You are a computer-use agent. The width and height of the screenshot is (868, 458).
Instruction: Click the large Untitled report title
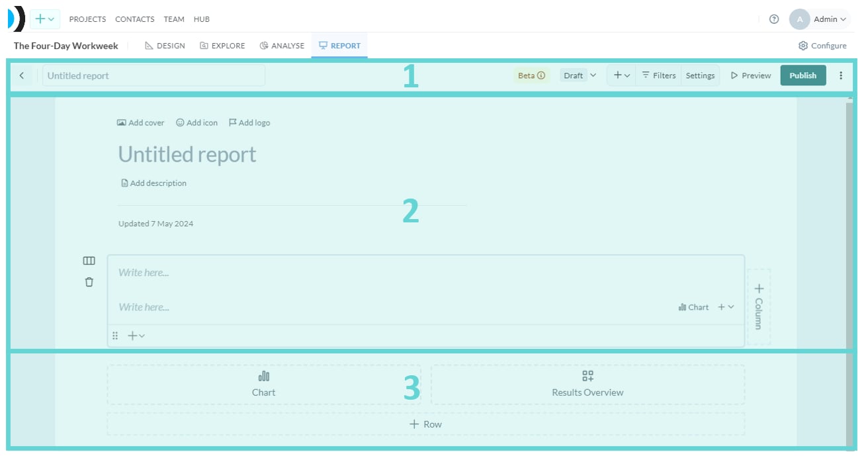pos(187,154)
